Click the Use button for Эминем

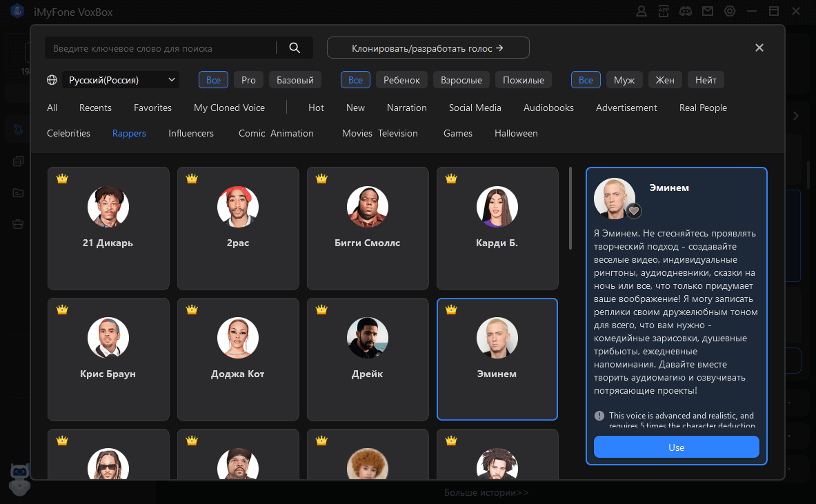coord(677,447)
